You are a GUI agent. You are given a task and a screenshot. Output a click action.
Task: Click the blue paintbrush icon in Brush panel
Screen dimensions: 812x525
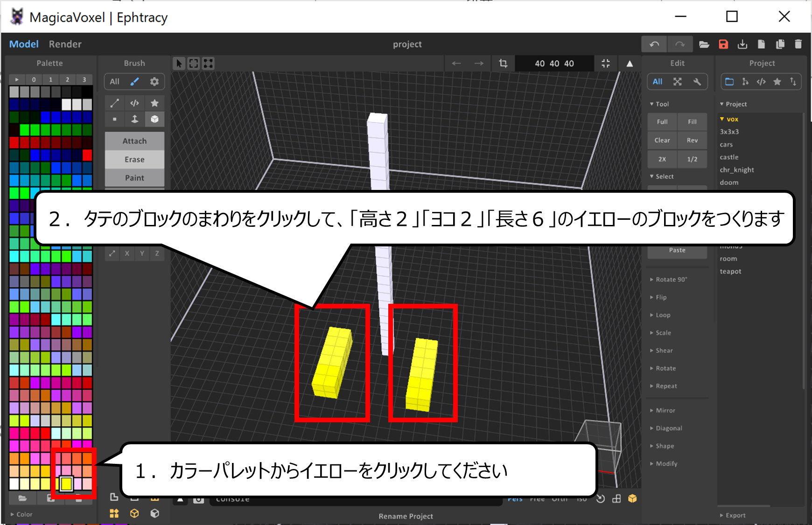(x=135, y=82)
